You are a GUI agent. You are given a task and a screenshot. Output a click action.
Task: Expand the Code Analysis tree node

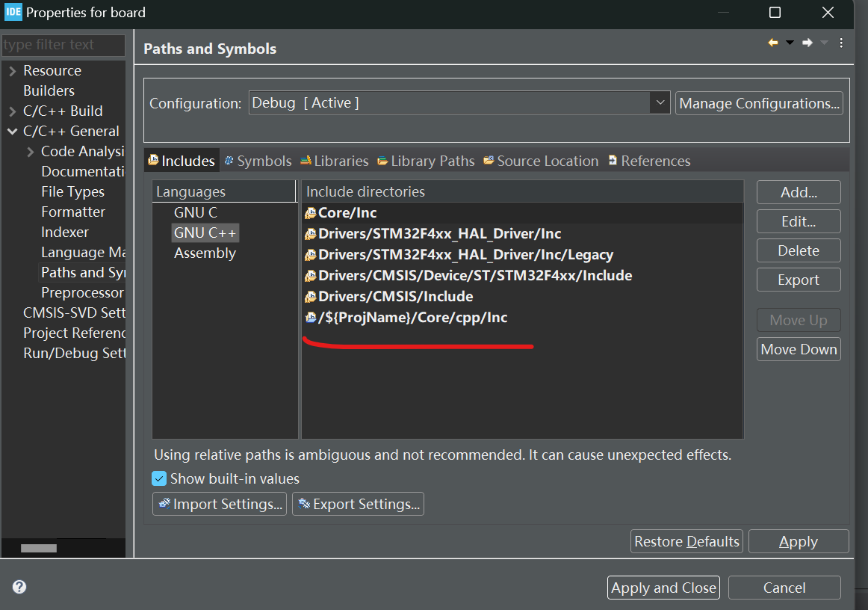point(31,152)
